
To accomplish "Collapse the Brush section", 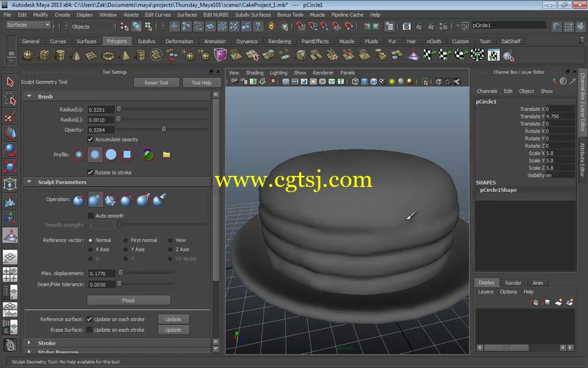I will 29,96.
